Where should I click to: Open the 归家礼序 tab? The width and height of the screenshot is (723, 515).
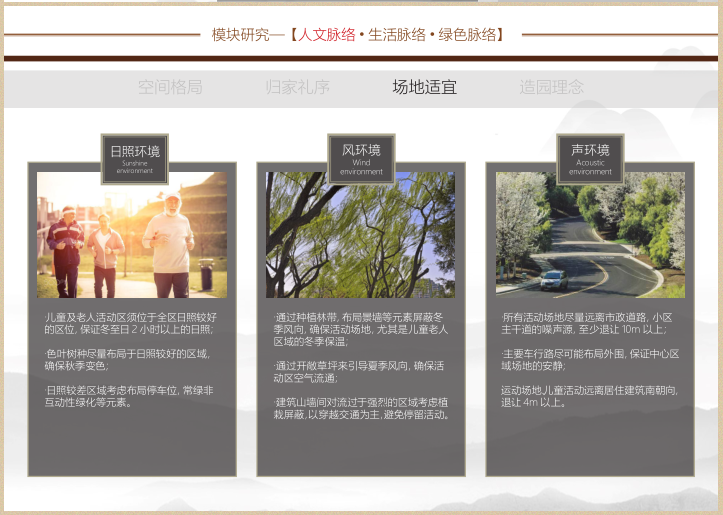pyautogui.click(x=298, y=88)
